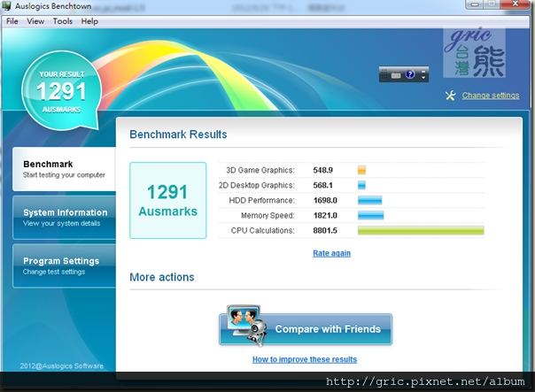Click the Compare with Friends button
The image size is (535, 392).
306,329
